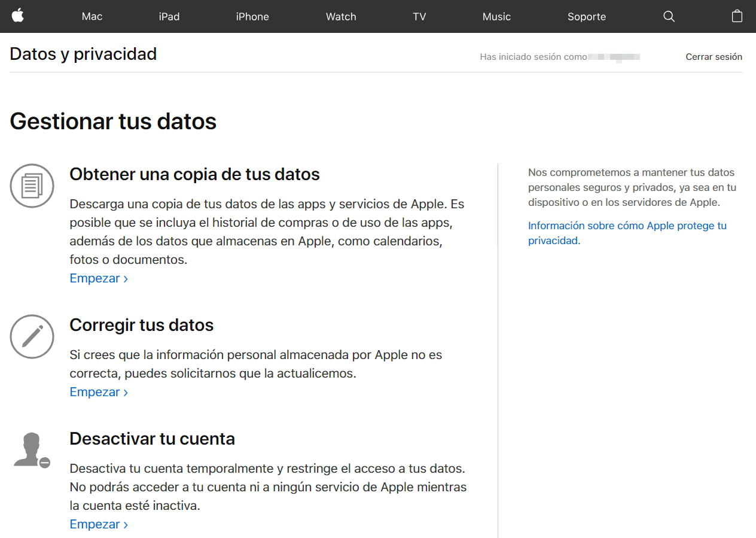Click Empezar under Desactivar tu cuenta
The width and height of the screenshot is (756, 538).
99,524
